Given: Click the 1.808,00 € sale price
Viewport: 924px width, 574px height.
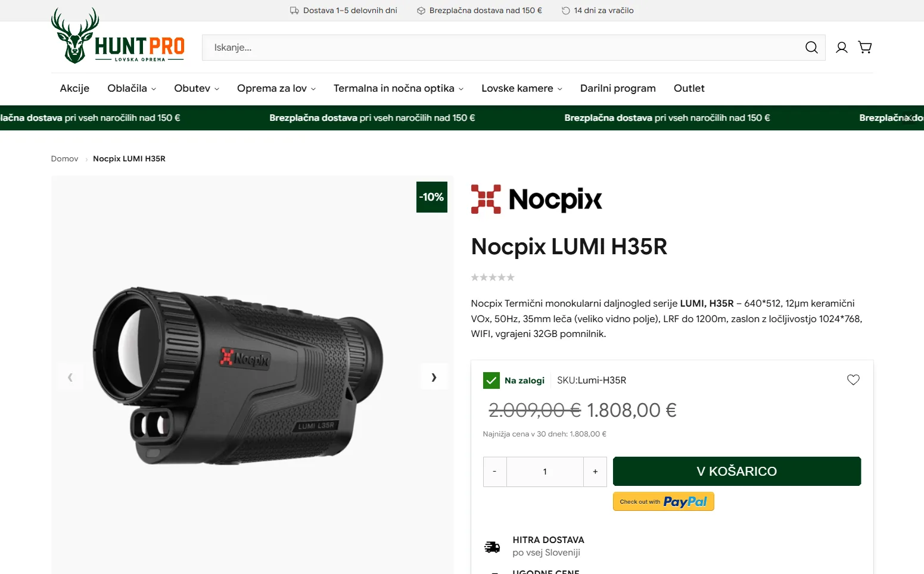Looking at the screenshot, I should pos(632,410).
